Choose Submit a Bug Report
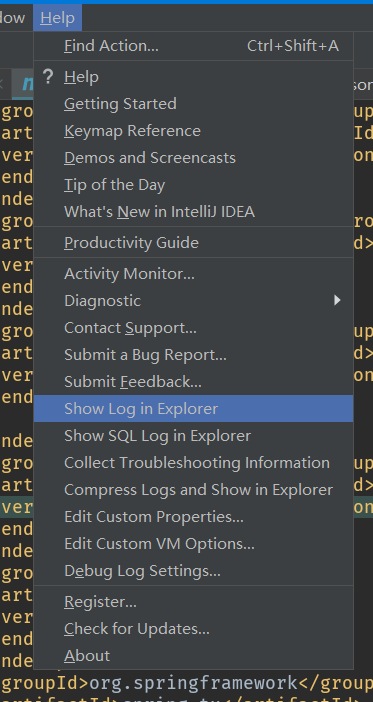This screenshot has height=702, width=373. coord(193,355)
